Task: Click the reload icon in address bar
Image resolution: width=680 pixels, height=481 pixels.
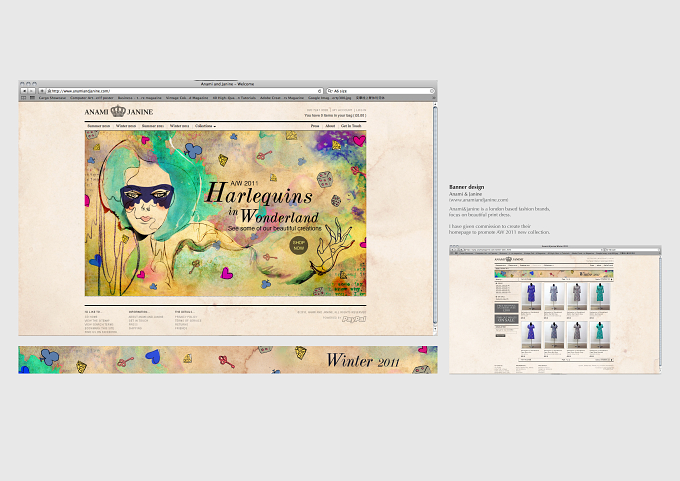Action: click(x=320, y=91)
